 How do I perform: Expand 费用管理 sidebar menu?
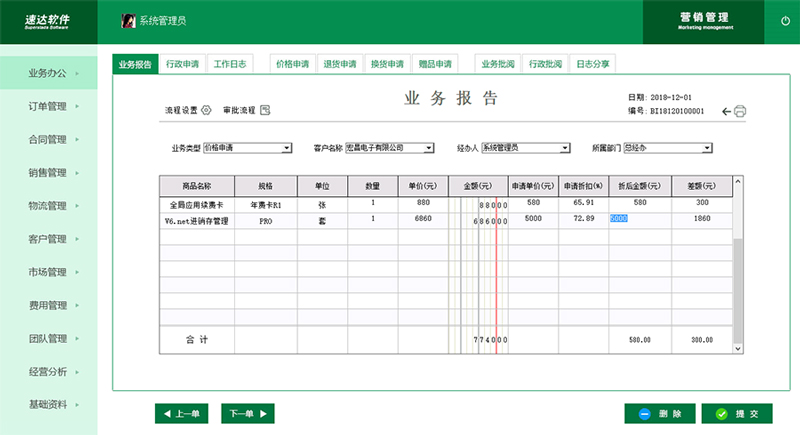click(48, 305)
